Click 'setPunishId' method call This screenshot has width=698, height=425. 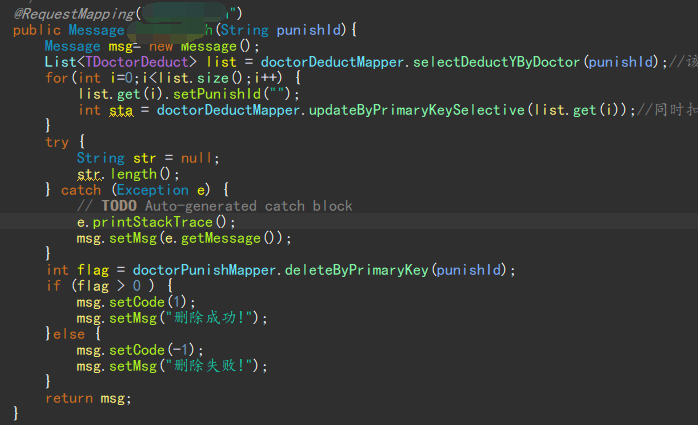[217, 94]
